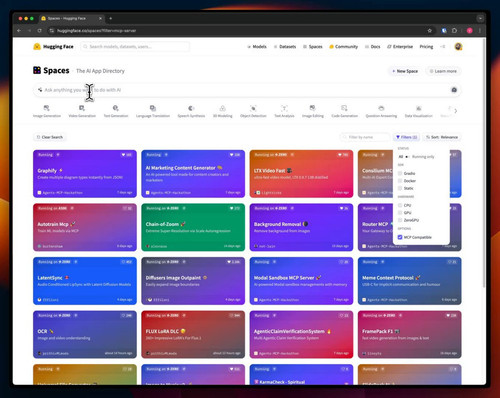Select the Text Generation category icon
Image resolution: width=500 pixels, height=398 pixels.
[x=115, y=108]
